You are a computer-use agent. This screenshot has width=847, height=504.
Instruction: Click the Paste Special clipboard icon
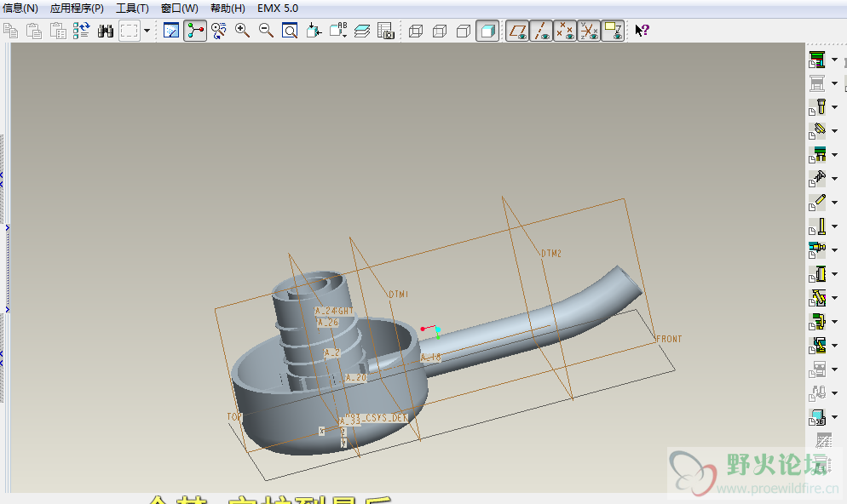58,31
